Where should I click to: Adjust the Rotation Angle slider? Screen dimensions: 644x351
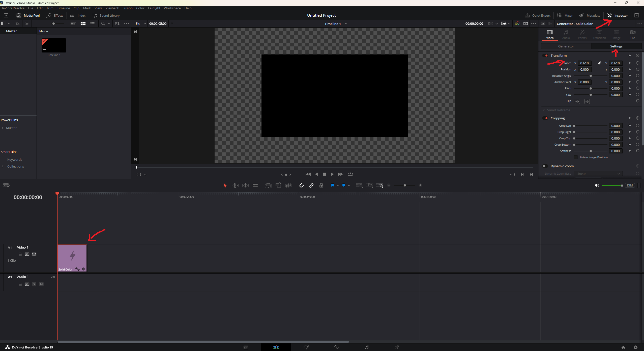590,76
